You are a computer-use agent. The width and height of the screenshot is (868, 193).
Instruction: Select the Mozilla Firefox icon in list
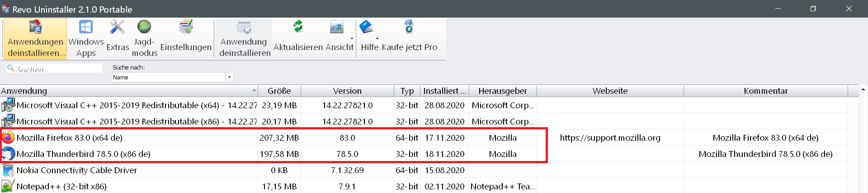click(x=8, y=138)
